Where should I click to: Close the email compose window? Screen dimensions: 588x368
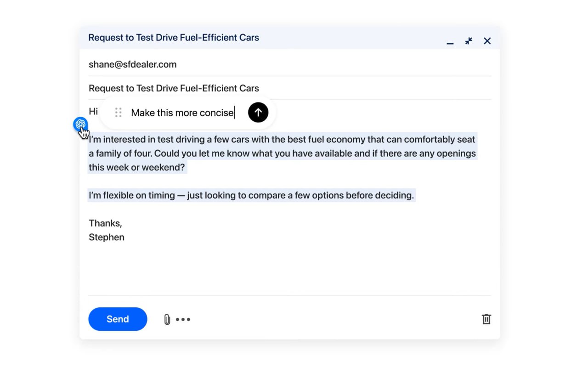(x=487, y=41)
